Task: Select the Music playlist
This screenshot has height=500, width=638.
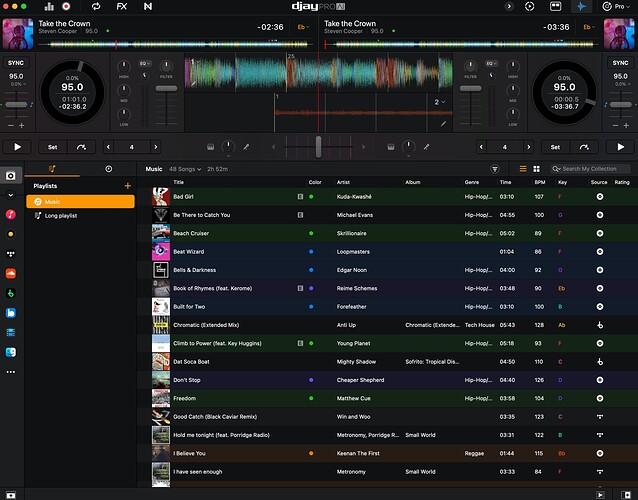Action: pos(80,201)
